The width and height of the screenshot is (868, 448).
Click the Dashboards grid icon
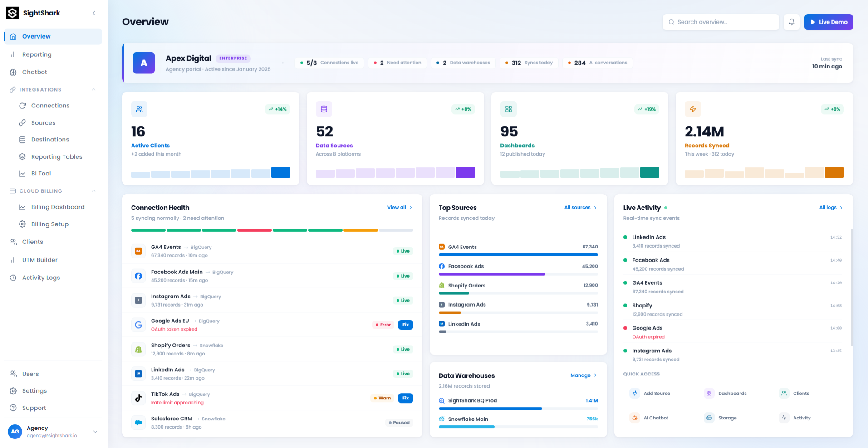[x=509, y=109]
